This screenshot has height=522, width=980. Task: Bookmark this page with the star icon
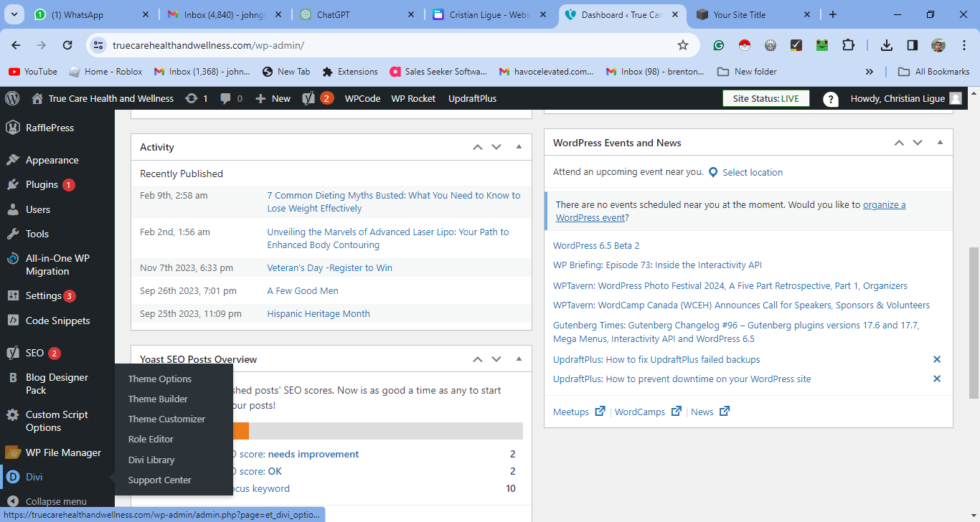(682, 45)
